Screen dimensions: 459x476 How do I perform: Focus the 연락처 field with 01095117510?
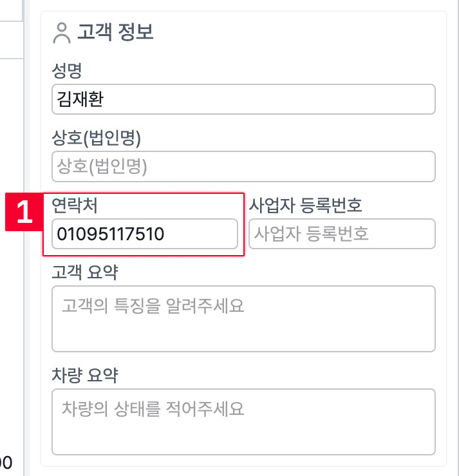pos(144,234)
